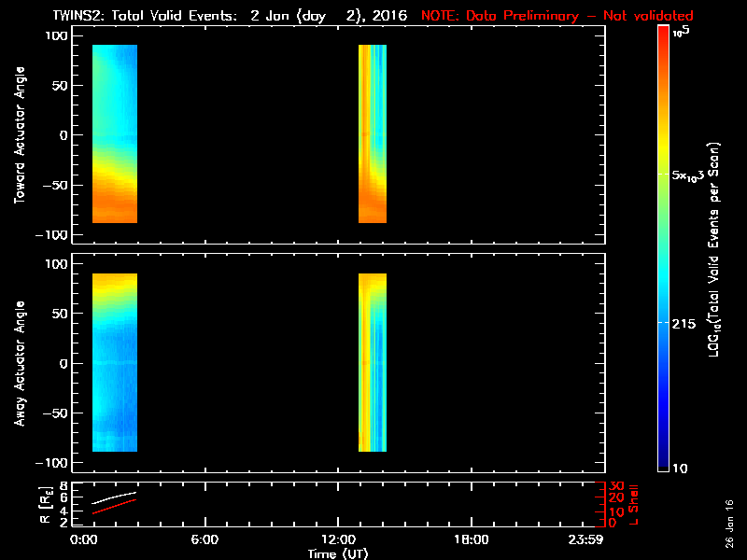This screenshot has width=747, height=560.
Task: Select the 8 tick on the R axis
Action: point(63,486)
